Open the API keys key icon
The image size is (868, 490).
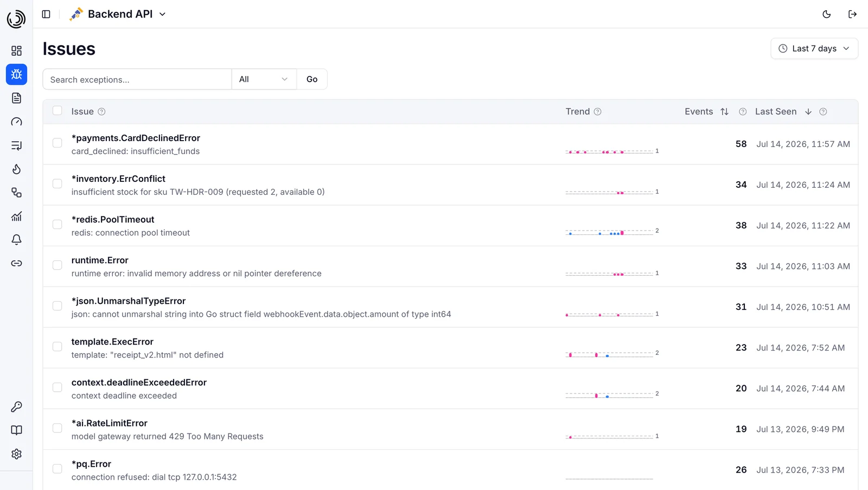[16, 407]
